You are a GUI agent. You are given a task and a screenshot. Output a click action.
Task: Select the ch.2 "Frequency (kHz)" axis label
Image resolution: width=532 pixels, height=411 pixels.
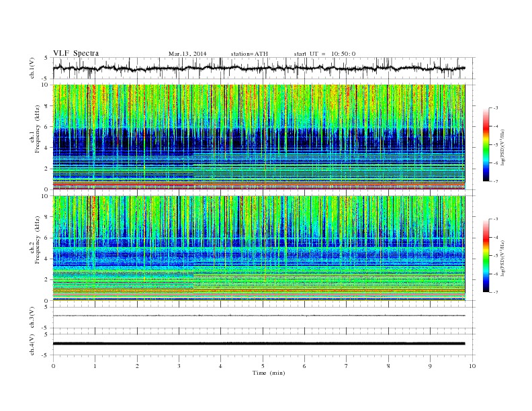click(x=38, y=240)
